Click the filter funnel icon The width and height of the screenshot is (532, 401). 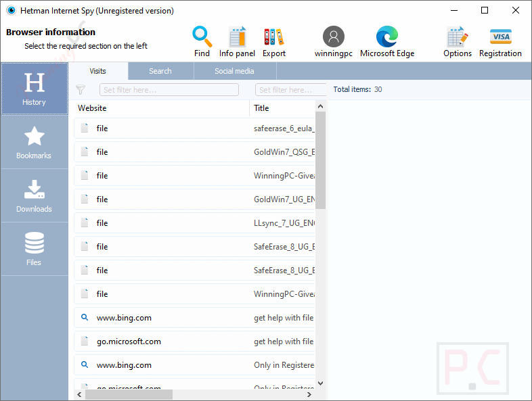tap(81, 89)
